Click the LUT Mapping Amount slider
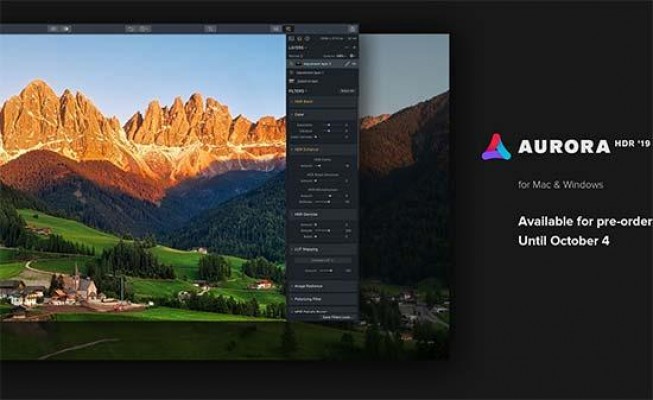Image resolution: width=653 pixels, height=400 pixels. [329, 270]
